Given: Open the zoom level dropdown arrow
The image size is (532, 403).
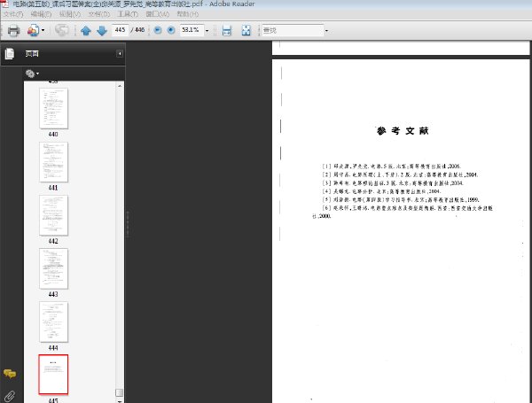Looking at the screenshot, I should 207,30.
